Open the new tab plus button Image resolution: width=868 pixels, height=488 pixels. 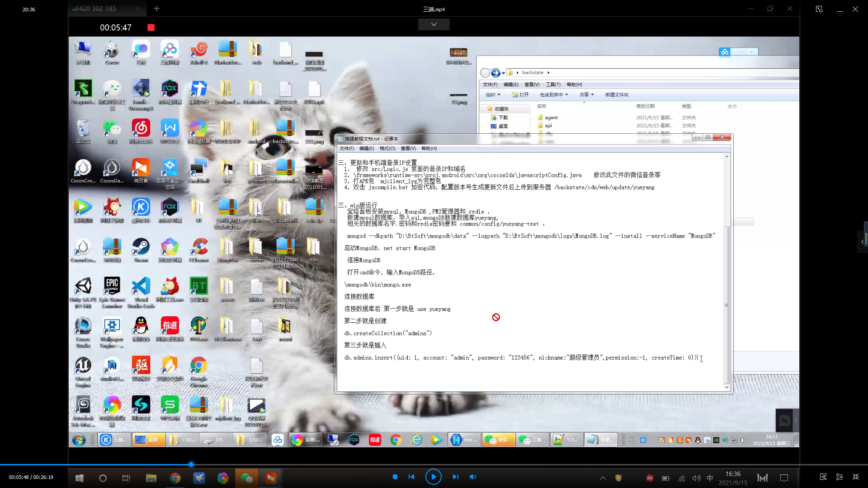click(x=156, y=9)
